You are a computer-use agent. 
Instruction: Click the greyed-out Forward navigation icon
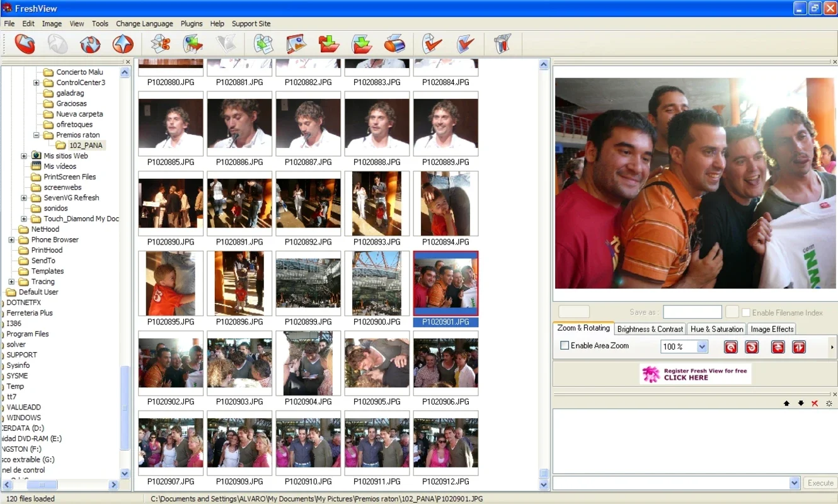58,44
